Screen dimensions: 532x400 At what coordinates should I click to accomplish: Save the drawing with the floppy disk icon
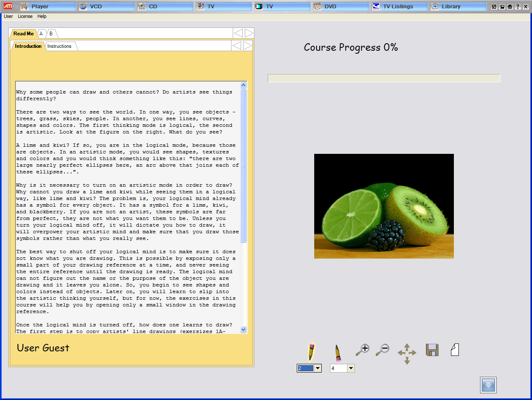coord(432,350)
